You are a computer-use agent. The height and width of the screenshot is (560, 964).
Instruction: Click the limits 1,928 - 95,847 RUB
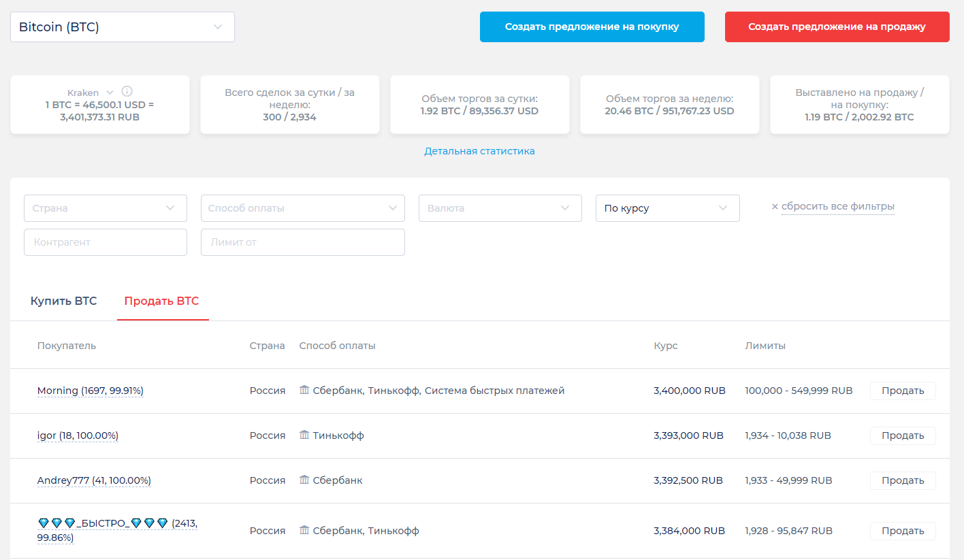click(789, 531)
